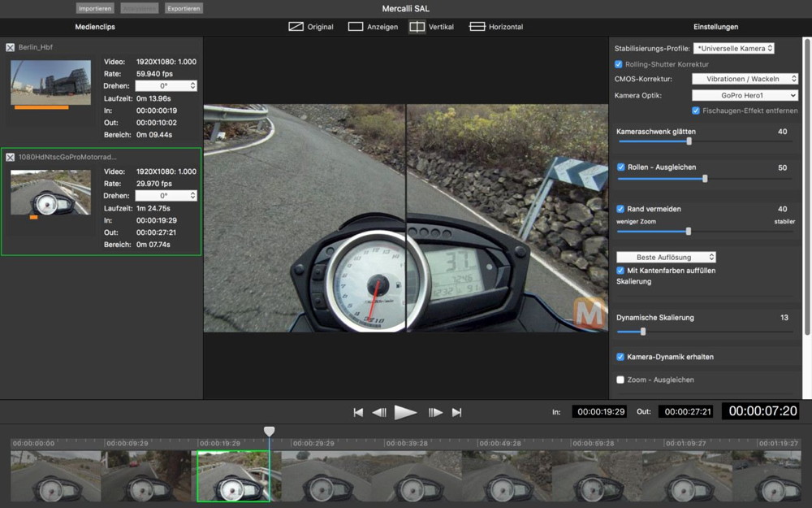Step one frame backward
The width and height of the screenshot is (812, 508).
coord(379,413)
